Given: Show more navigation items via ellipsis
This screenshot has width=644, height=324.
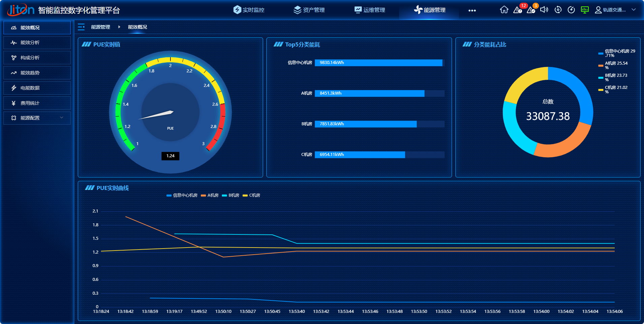Looking at the screenshot, I should [472, 10].
